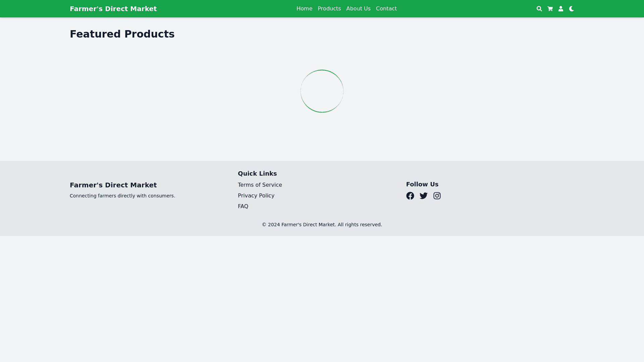
Task: Click Farmer's Direct Market header logo
Action: click(113, 9)
